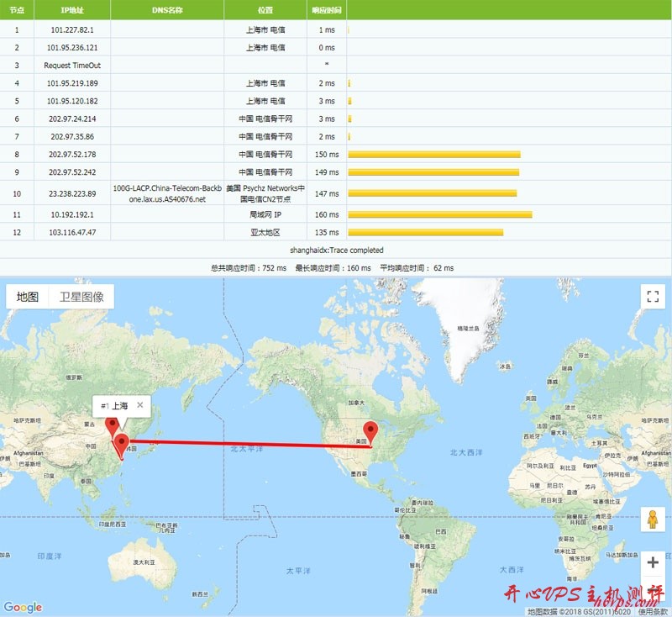Click the 响应时间 column header

pyautogui.click(x=328, y=9)
